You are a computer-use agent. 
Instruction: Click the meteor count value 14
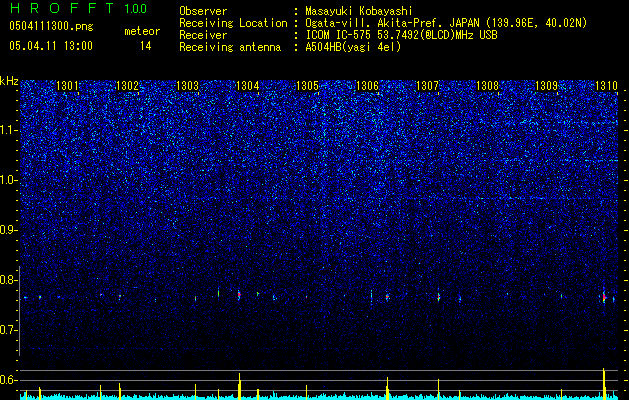(146, 46)
